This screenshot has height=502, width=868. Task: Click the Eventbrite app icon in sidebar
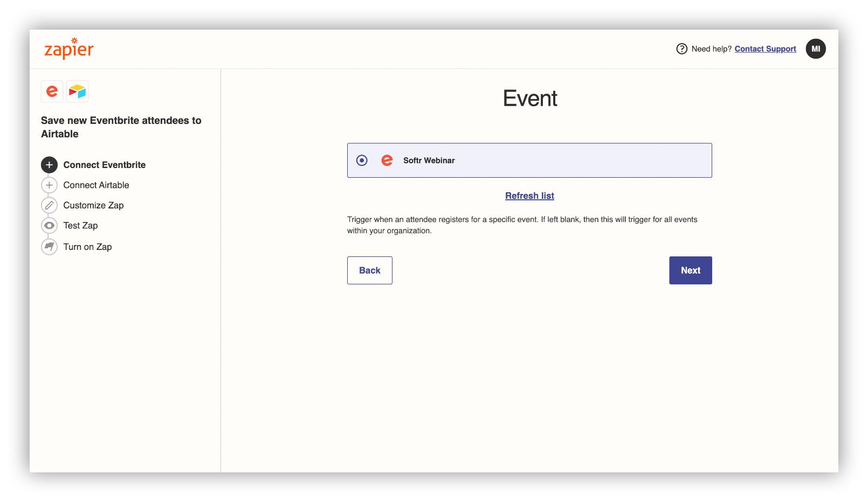pyautogui.click(x=52, y=92)
